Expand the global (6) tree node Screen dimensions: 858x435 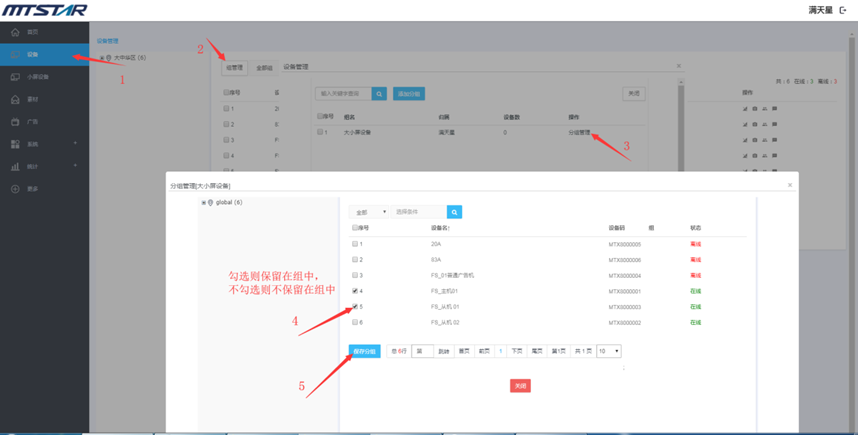[x=204, y=203]
